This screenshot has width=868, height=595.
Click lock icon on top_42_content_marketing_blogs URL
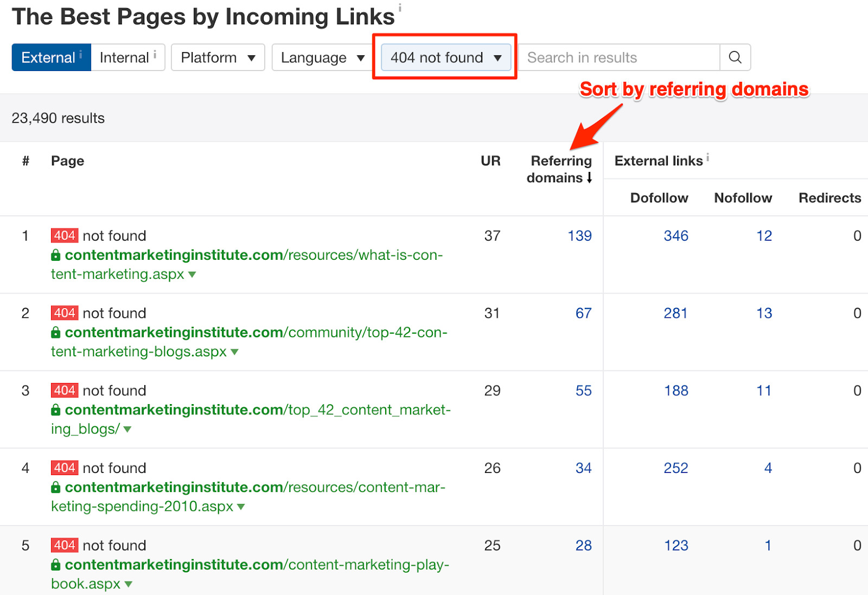click(x=55, y=410)
